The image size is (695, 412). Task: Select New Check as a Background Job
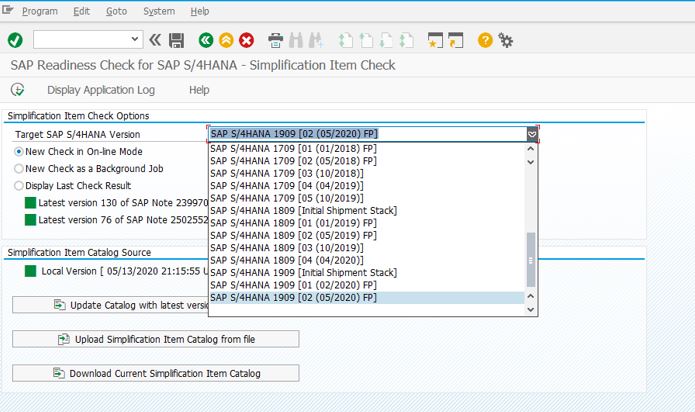pos(19,169)
